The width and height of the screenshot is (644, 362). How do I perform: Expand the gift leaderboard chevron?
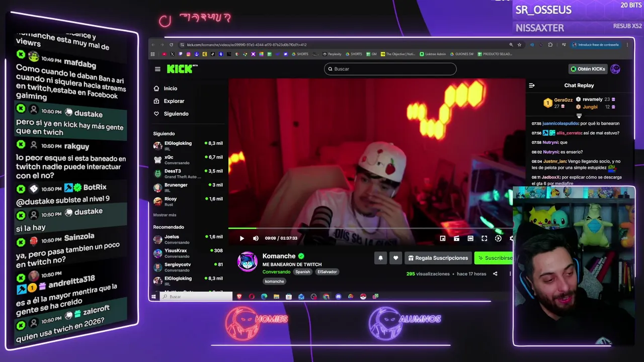pos(579,116)
